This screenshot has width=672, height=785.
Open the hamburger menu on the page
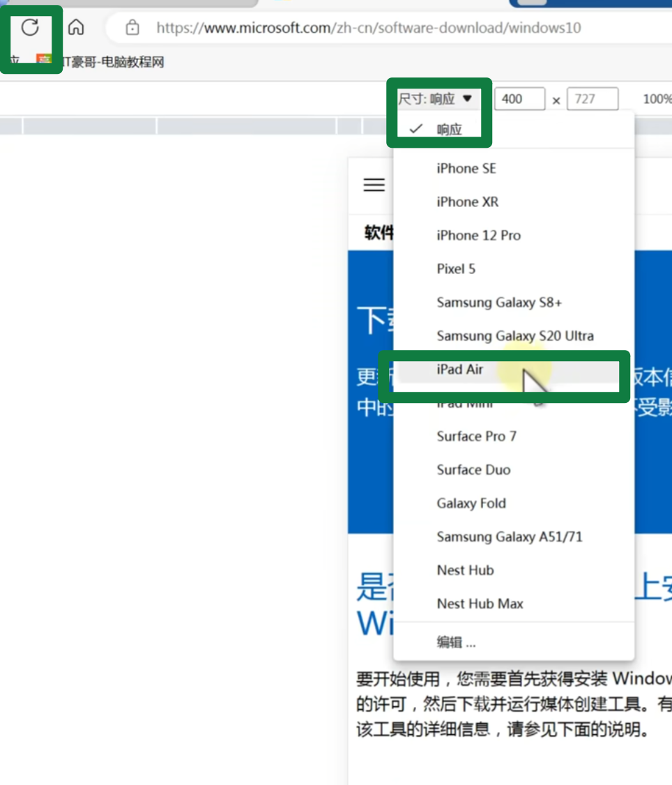tap(374, 185)
